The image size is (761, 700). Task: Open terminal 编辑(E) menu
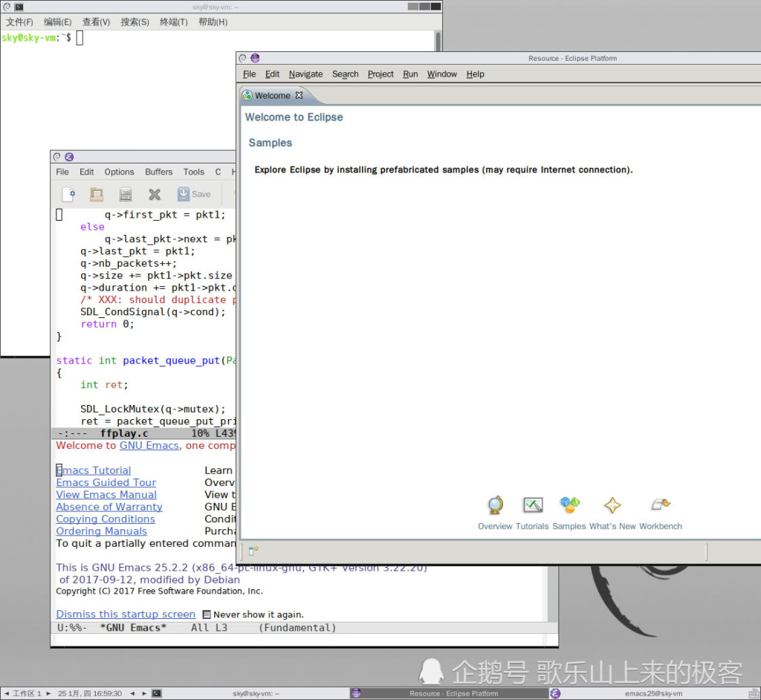pyautogui.click(x=57, y=22)
